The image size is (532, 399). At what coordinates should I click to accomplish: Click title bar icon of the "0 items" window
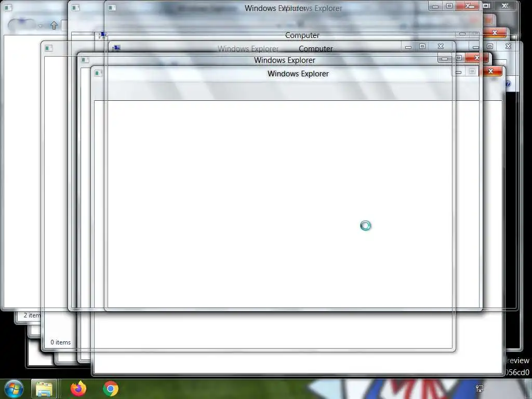coord(49,48)
